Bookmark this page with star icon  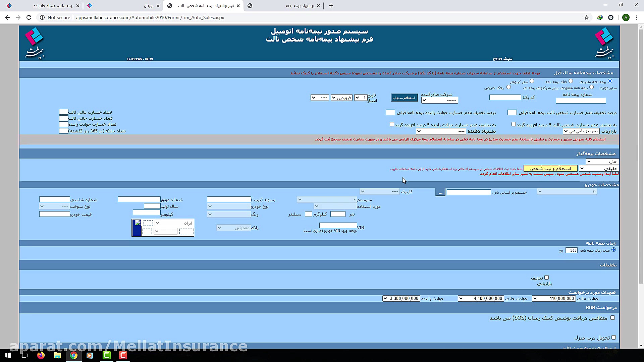click(587, 17)
